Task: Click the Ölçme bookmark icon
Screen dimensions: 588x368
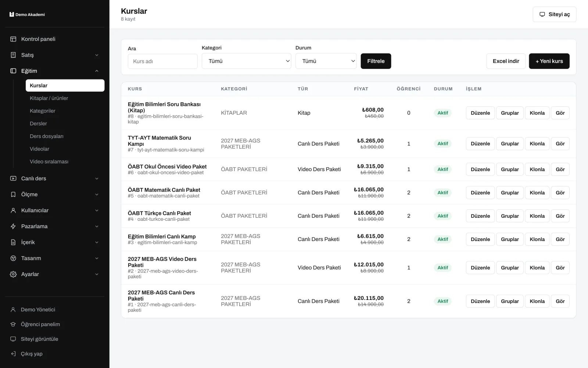Action: (x=13, y=194)
